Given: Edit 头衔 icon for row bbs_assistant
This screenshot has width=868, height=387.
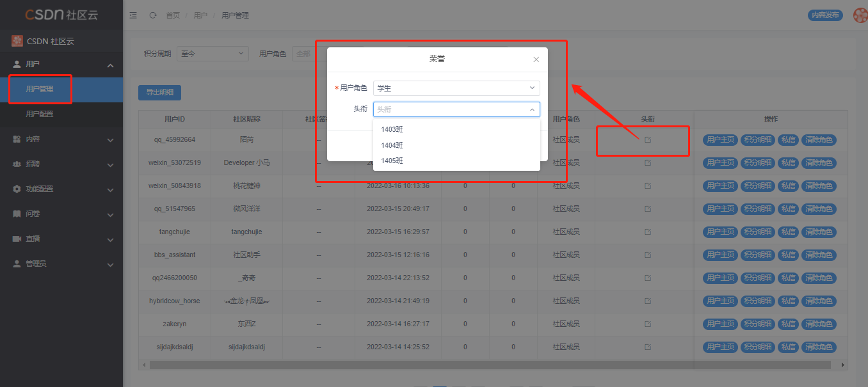Looking at the screenshot, I should pyautogui.click(x=648, y=255).
